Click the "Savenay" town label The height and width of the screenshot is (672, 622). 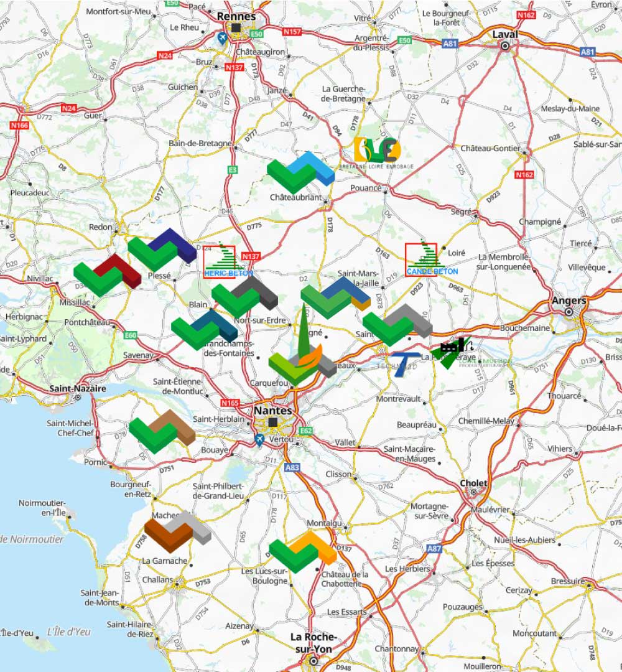tap(138, 355)
